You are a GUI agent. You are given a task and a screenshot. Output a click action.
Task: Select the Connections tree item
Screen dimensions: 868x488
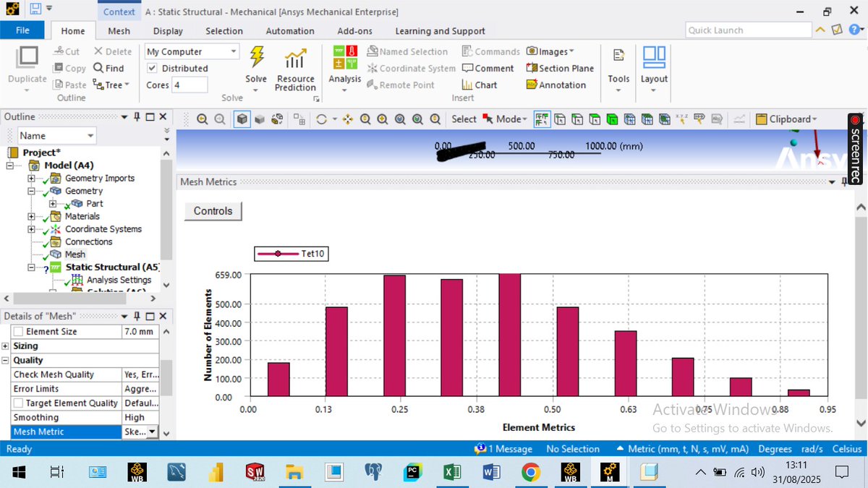[89, 241]
